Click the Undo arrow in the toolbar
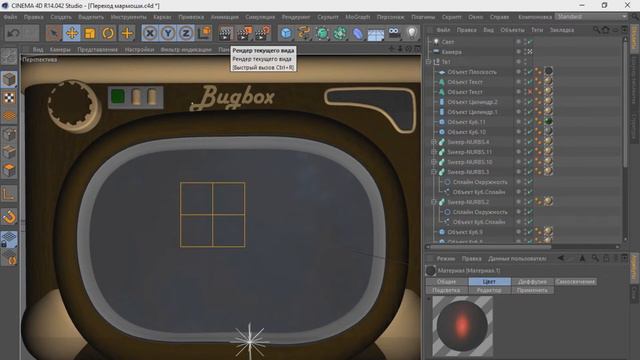This screenshot has width=640, height=360. click(x=13, y=33)
